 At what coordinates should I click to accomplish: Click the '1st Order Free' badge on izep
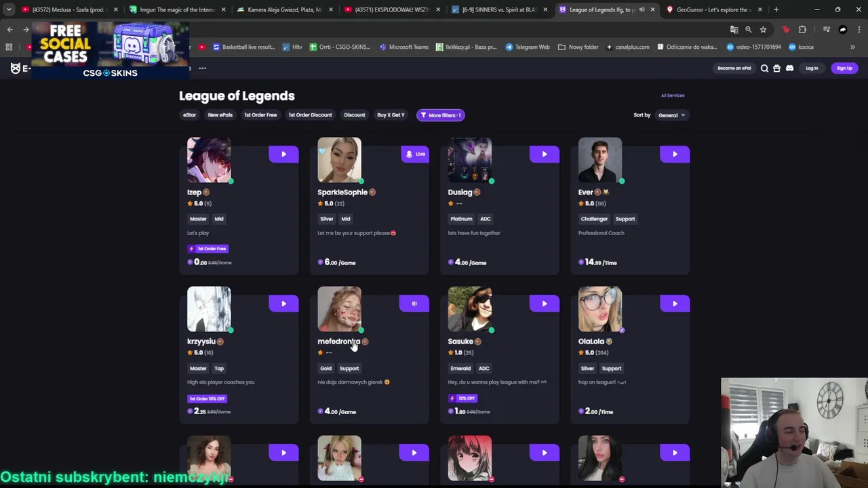coord(208,249)
